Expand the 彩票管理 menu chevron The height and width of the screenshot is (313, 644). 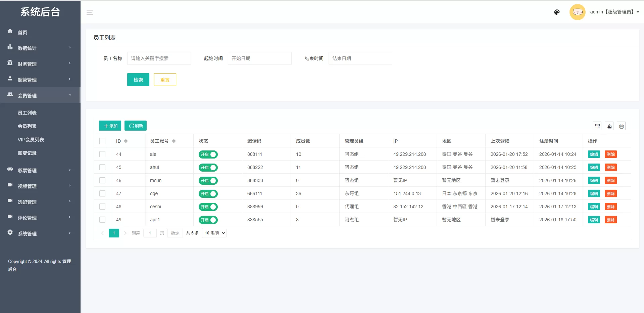coord(70,170)
